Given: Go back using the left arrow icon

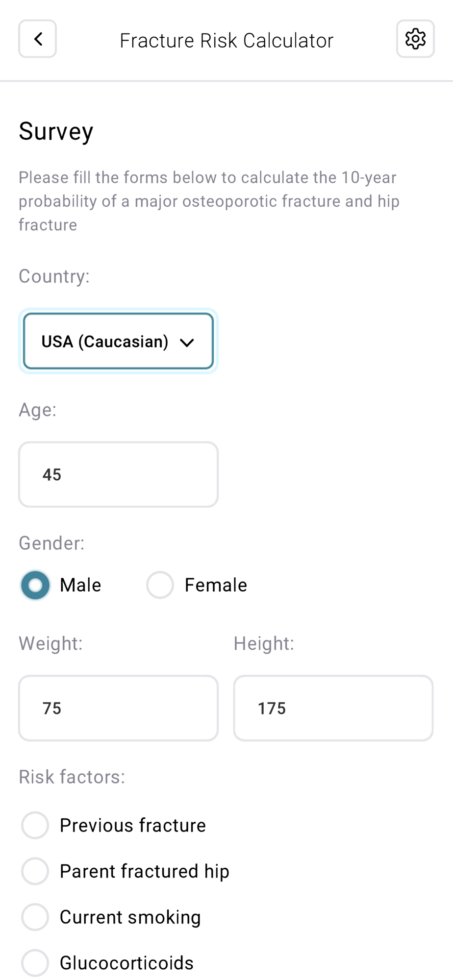Looking at the screenshot, I should [38, 39].
